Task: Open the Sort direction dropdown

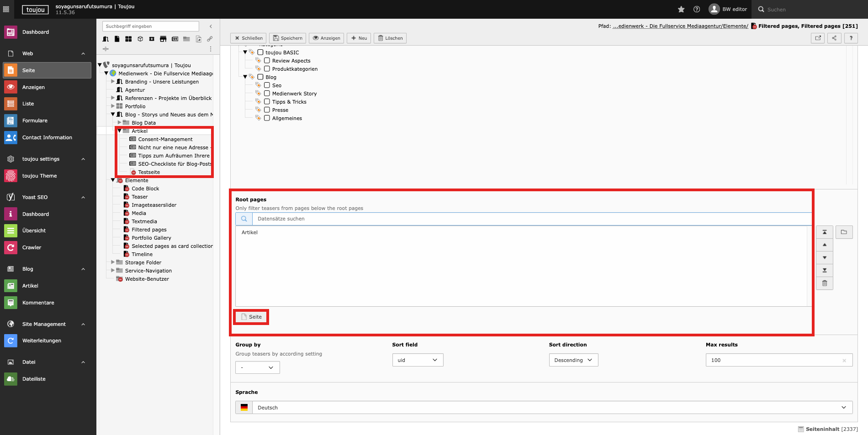Action: [573, 360]
